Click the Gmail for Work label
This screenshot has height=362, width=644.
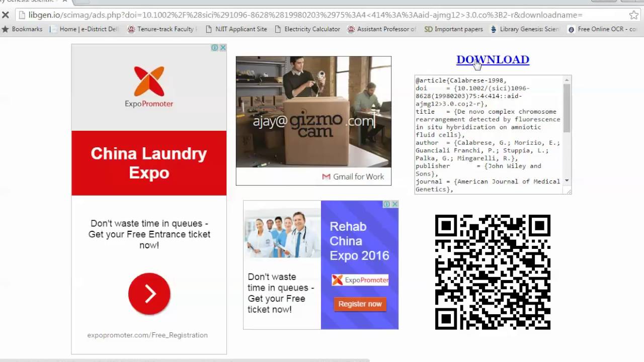point(353,176)
